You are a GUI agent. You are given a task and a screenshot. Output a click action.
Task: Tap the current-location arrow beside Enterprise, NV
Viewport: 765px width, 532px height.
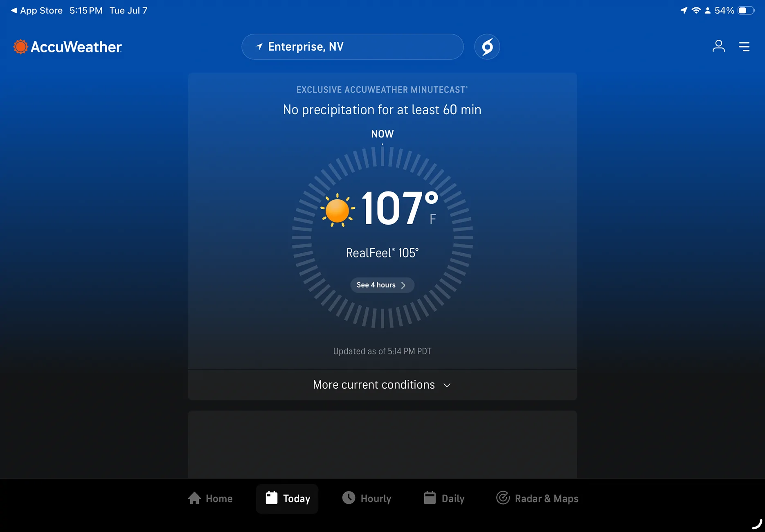pos(259,47)
